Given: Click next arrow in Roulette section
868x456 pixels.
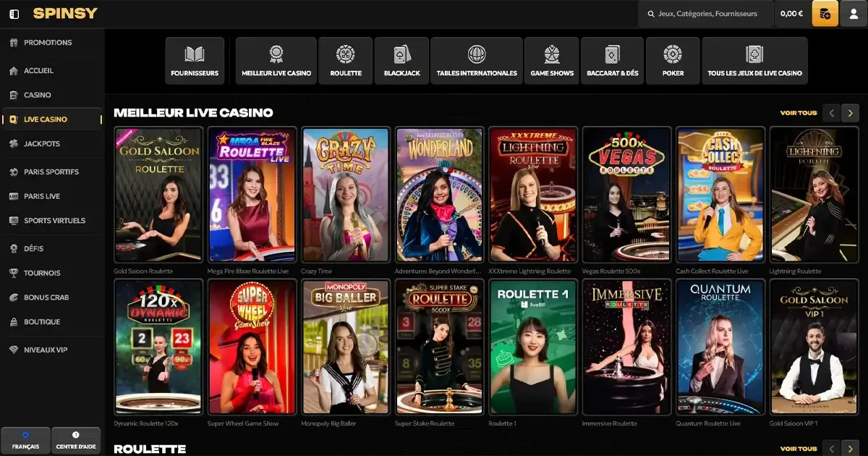Looking at the screenshot, I should [851, 449].
